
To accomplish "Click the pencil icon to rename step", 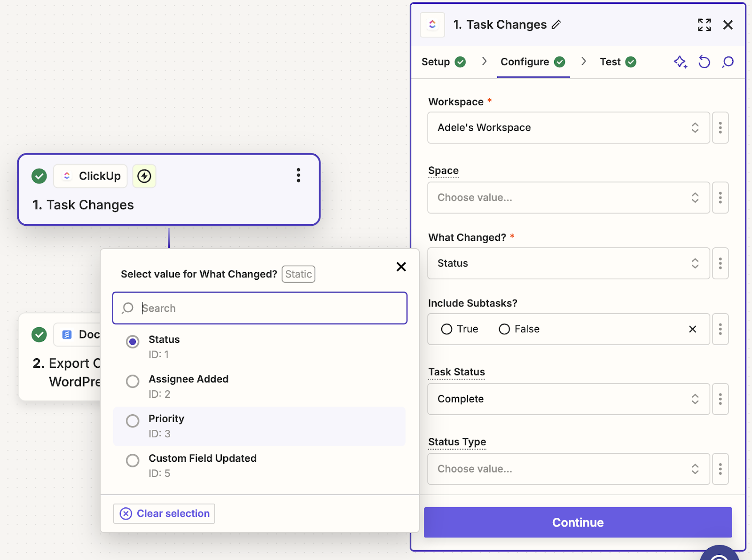I will [556, 25].
